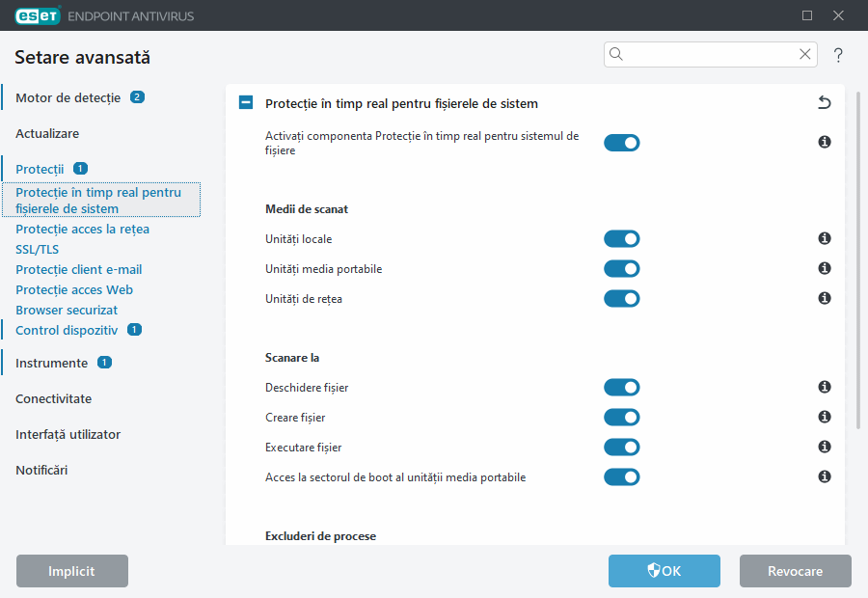Turn off the Unități de rețea switch
This screenshot has width=868, height=598.
[622, 299]
